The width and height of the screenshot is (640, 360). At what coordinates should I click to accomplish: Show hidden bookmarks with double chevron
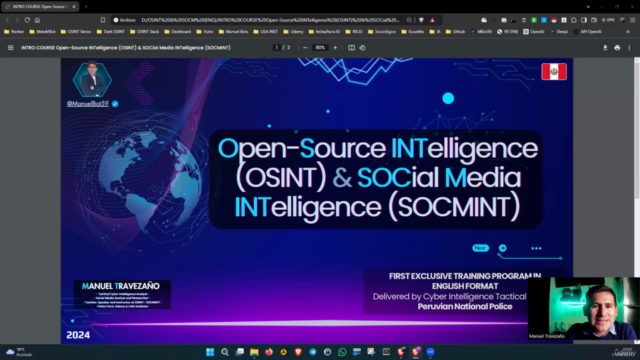(x=628, y=31)
